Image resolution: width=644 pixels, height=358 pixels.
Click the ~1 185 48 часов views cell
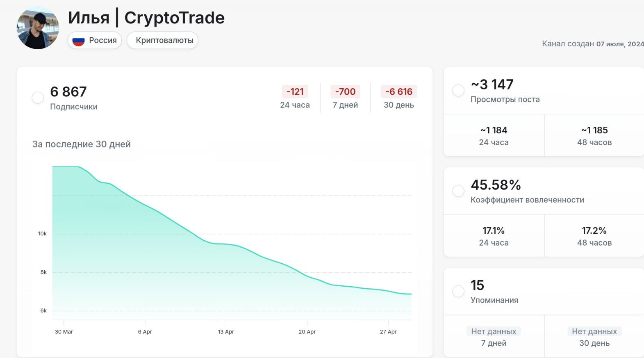tap(594, 136)
